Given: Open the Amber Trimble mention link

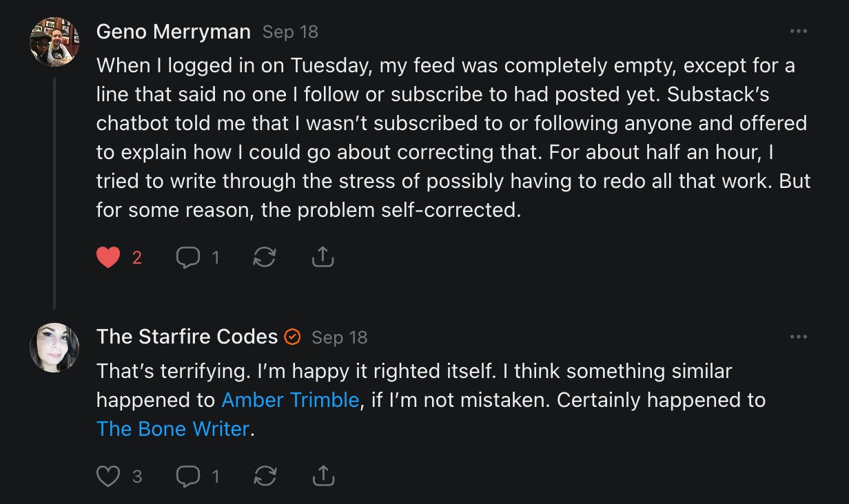Looking at the screenshot, I should coord(290,400).
